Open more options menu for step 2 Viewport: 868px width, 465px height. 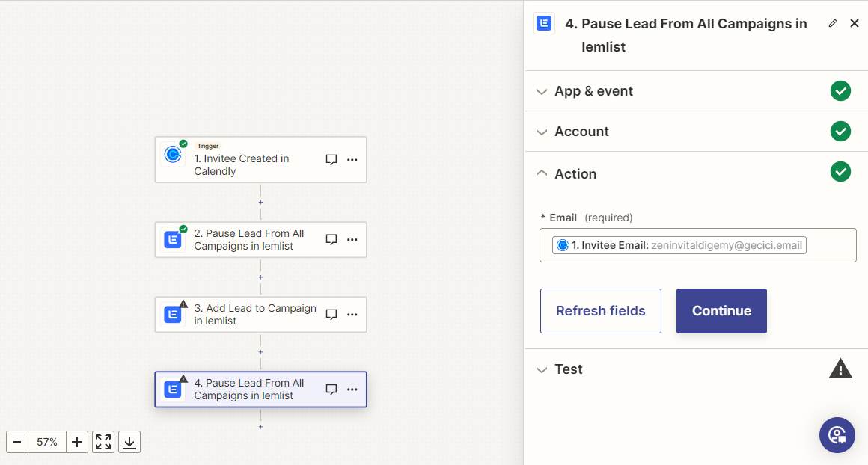pos(352,239)
